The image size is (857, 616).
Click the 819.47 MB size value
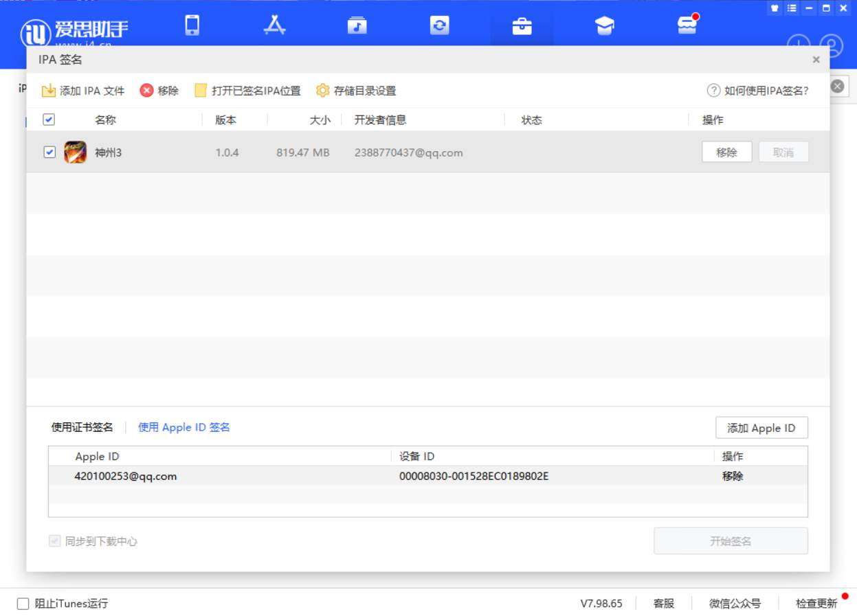tap(303, 152)
